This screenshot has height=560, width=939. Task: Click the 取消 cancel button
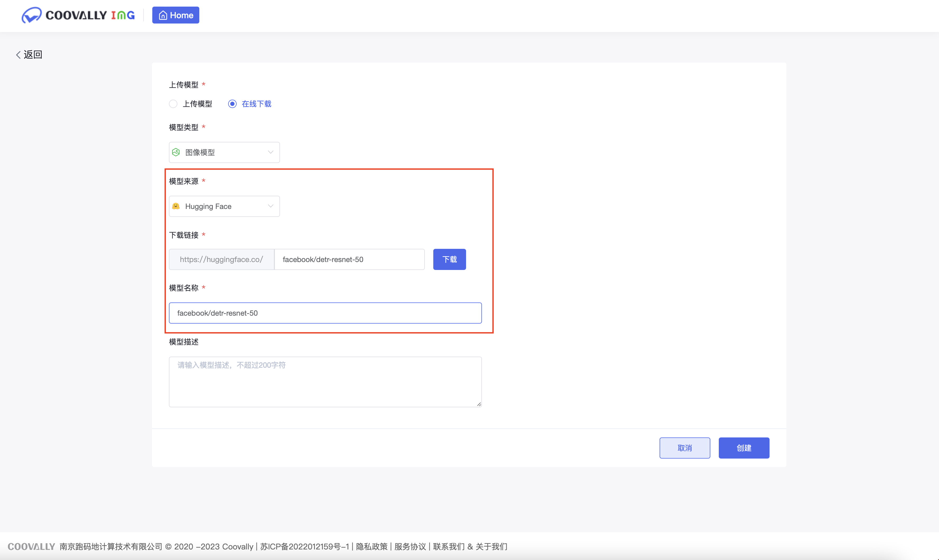pyautogui.click(x=684, y=448)
